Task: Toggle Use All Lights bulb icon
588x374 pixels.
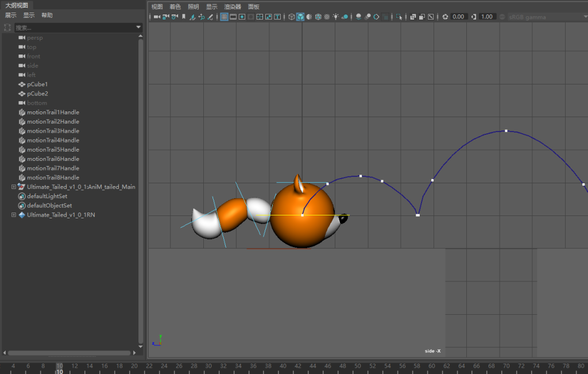Action: coord(335,17)
